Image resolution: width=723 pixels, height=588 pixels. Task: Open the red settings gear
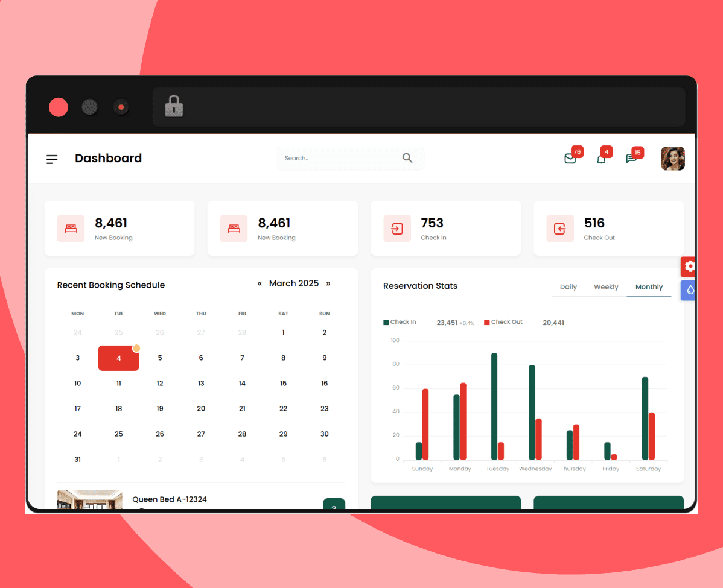point(689,267)
